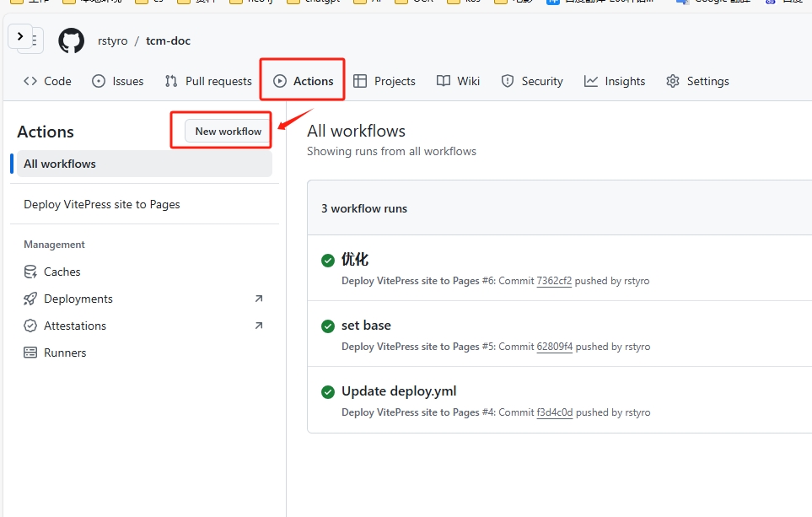The width and height of the screenshot is (812, 517).
Task: Open the Caches management page
Action: pos(62,272)
